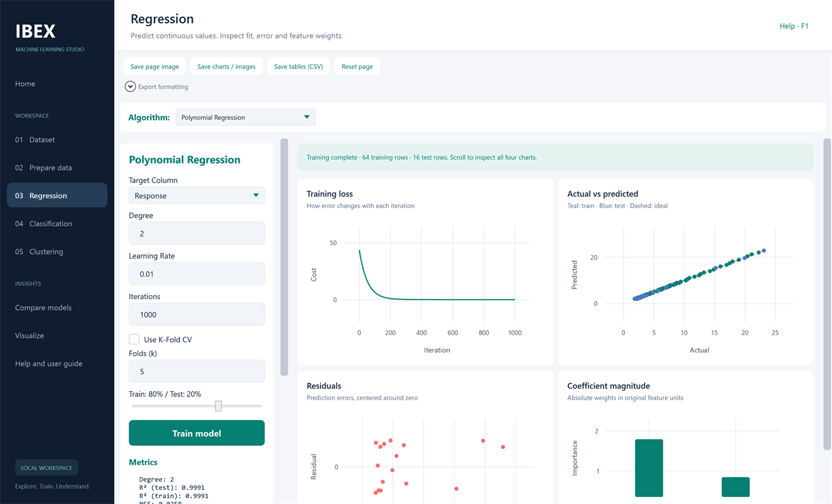Open the Target Column dropdown
Screen dimensions: 832x504
197,195
